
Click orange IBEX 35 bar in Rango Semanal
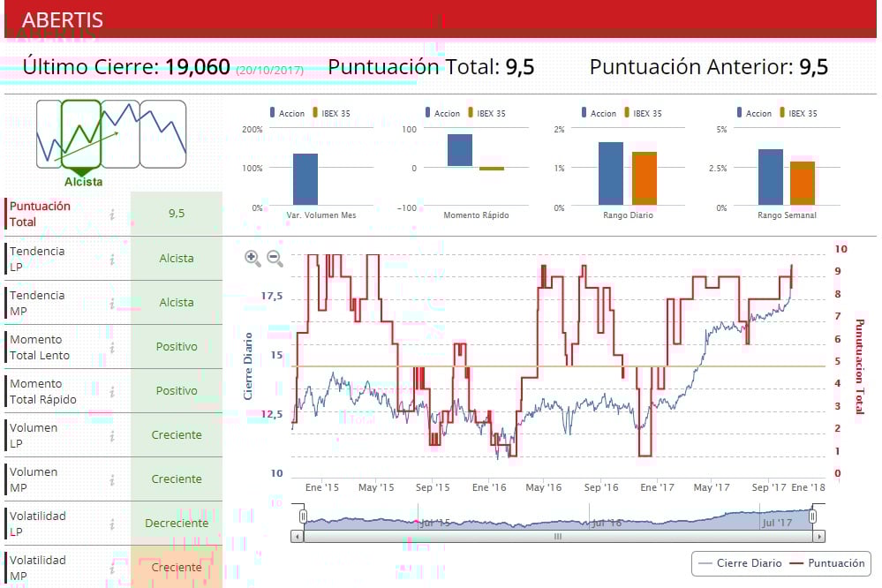click(803, 184)
